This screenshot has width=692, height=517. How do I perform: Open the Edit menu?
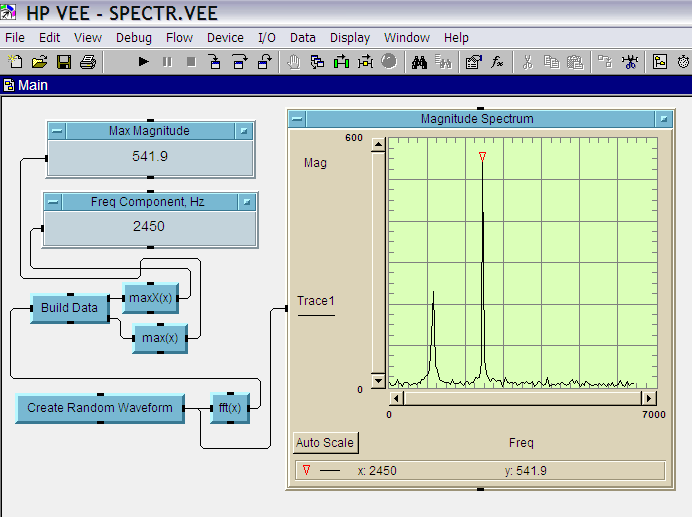pyautogui.click(x=49, y=38)
